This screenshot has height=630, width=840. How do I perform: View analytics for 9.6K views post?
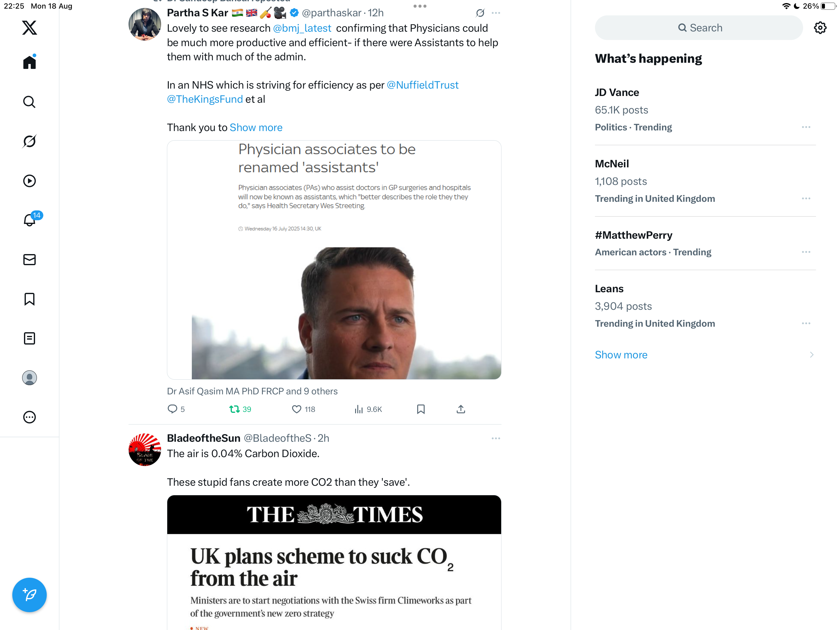(368, 409)
